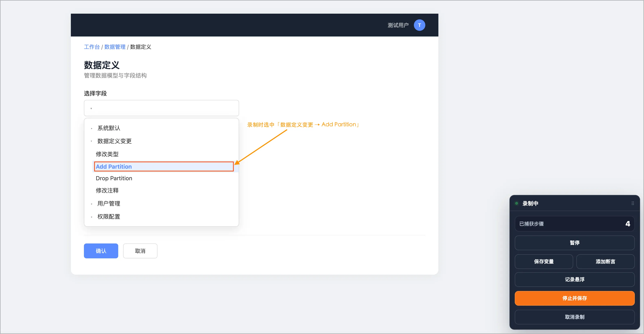Expand the 权限配置 tree node arrow
644x334 pixels.
coord(91,217)
